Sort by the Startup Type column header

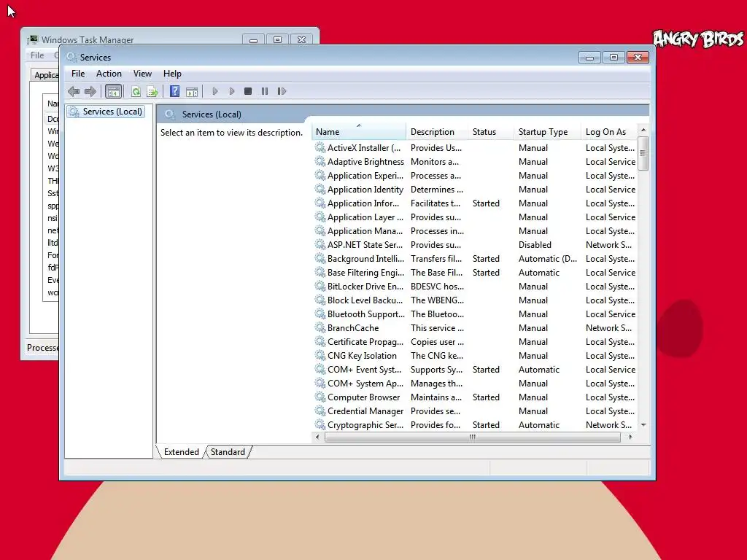click(547, 132)
